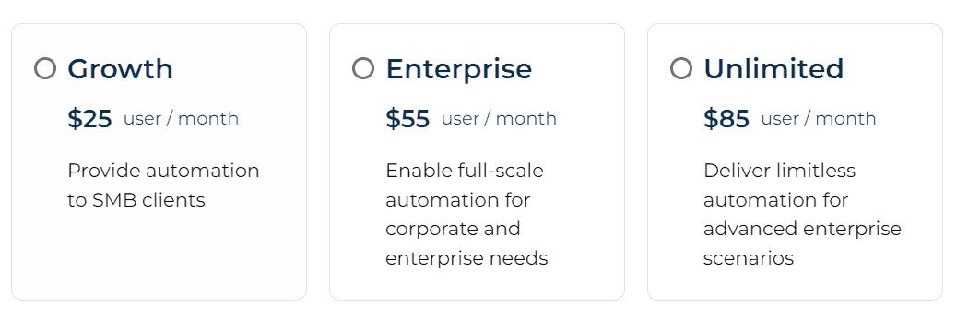Click 'user / month' beside $55
Image resolution: width=980 pixels, height=332 pixels.
coord(499,118)
